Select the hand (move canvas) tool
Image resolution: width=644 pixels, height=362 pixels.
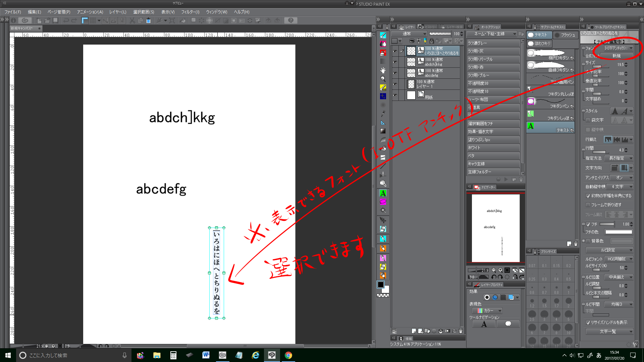coord(383,70)
